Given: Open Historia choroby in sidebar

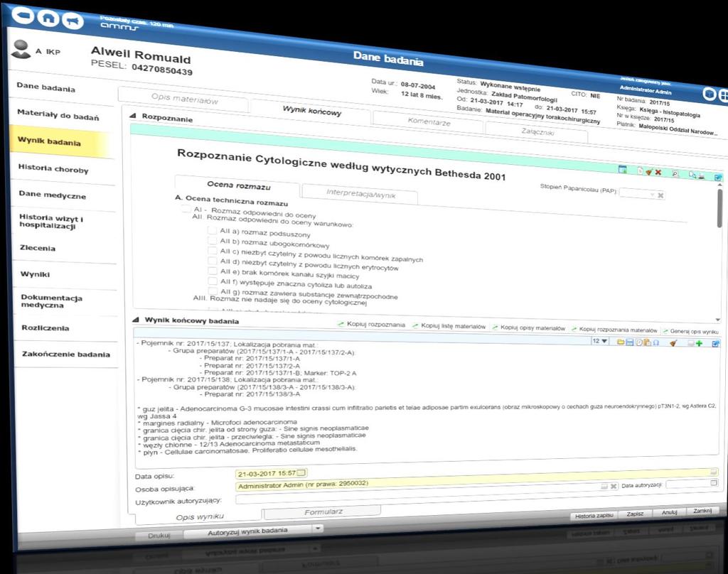Looking at the screenshot, I should point(54,169).
